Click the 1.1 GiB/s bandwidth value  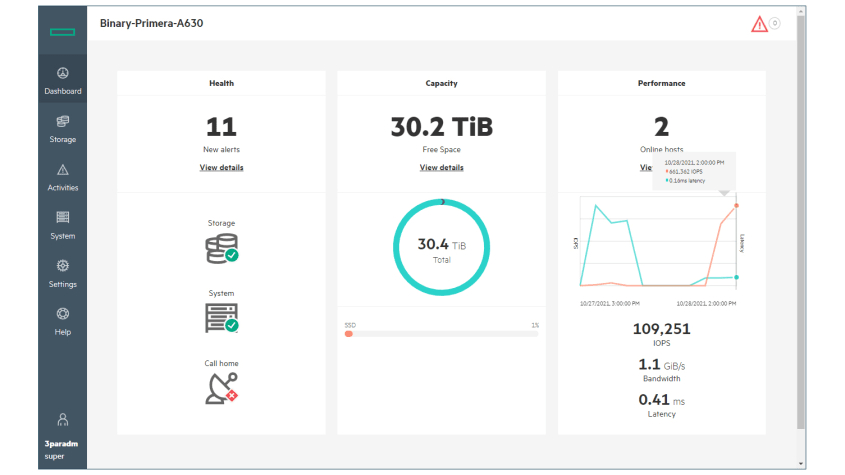tap(661, 365)
